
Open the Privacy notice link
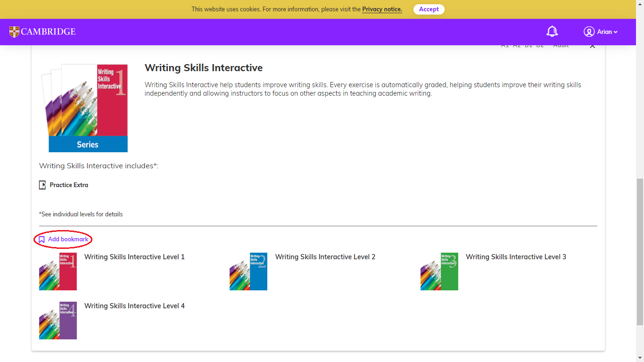(382, 9)
